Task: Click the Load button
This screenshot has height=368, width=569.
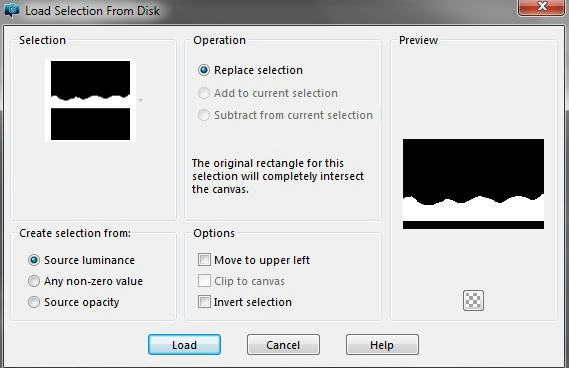Action: pos(184,344)
